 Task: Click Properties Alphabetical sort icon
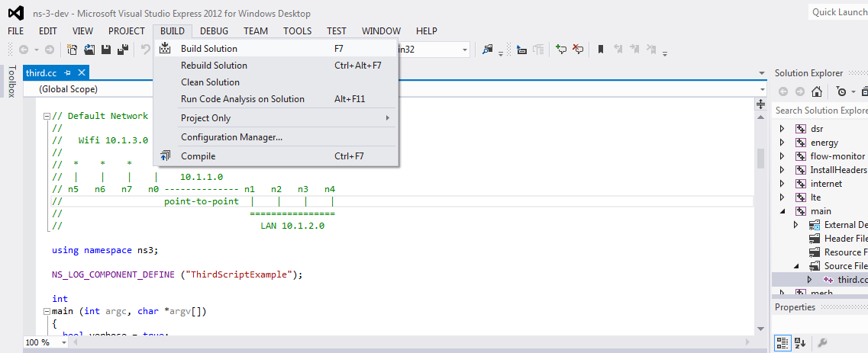click(x=800, y=342)
